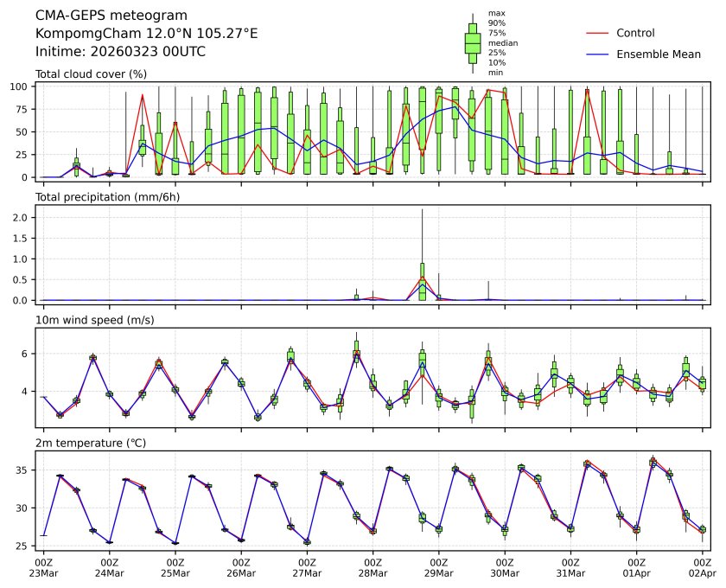Click the "median" label in boxplot legend
The width and height of the screenshot is (726, 588).
(x=500, y=42)
